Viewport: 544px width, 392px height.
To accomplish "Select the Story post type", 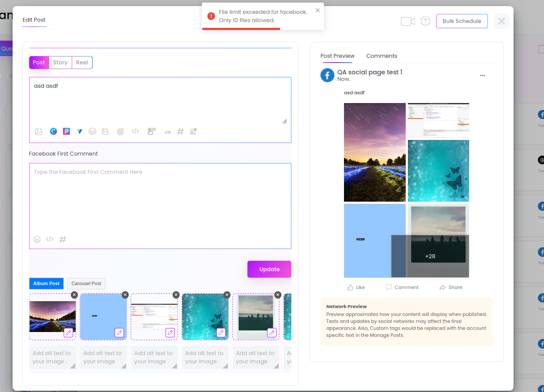I will tap(60, 63).
